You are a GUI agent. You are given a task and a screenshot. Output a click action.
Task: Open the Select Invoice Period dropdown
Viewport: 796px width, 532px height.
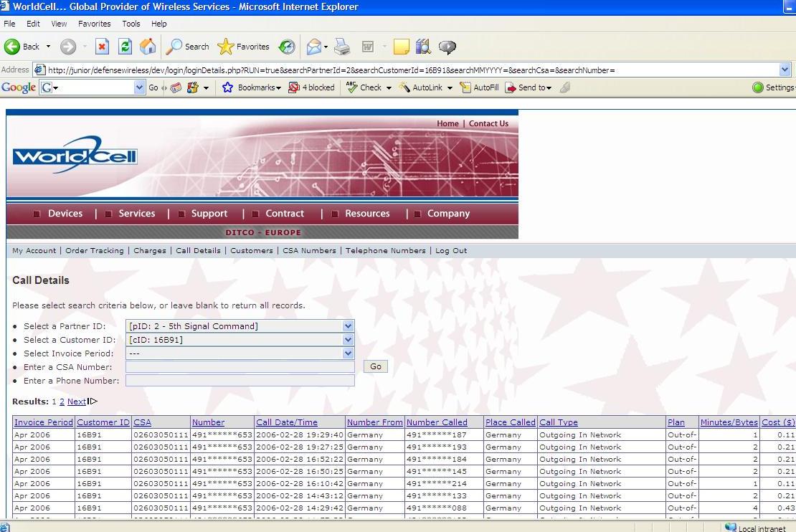pyautogui.click(x=348, y=353)
